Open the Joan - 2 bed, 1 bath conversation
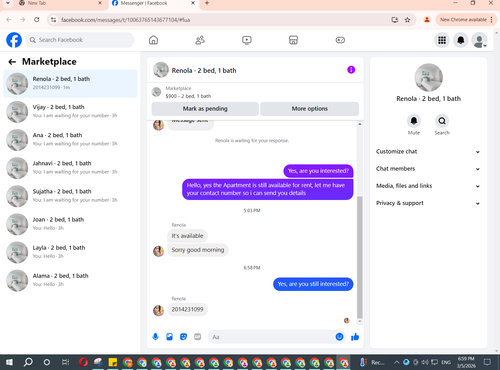This screenshot has height=370, width=500. point(70,224)
